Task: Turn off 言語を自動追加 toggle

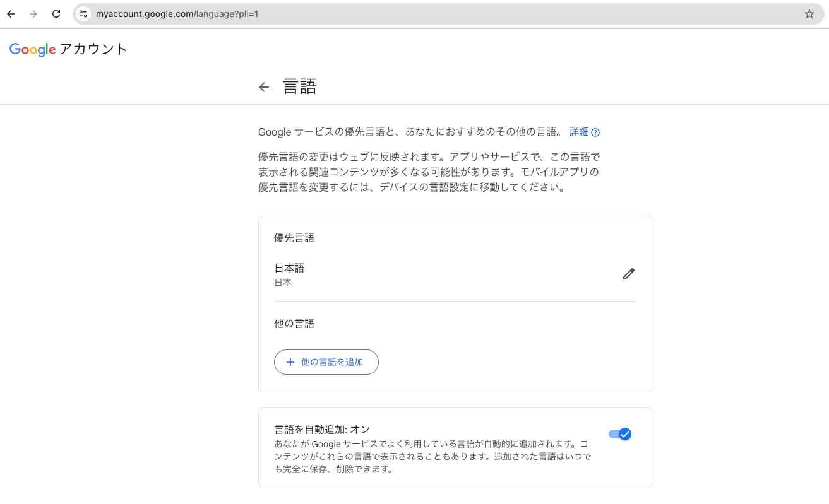Action: [x=620, y=434]
